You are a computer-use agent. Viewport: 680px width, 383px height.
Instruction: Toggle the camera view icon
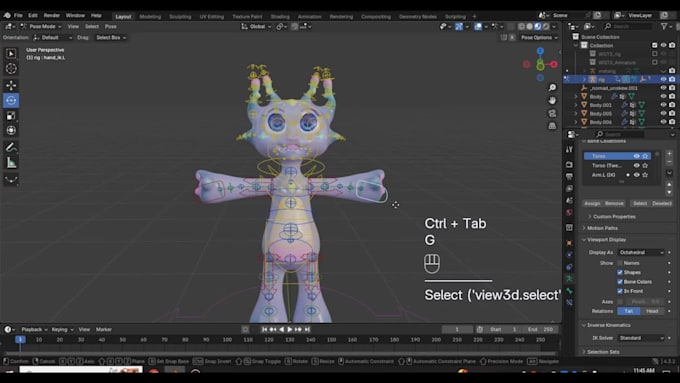coord(552,113)
